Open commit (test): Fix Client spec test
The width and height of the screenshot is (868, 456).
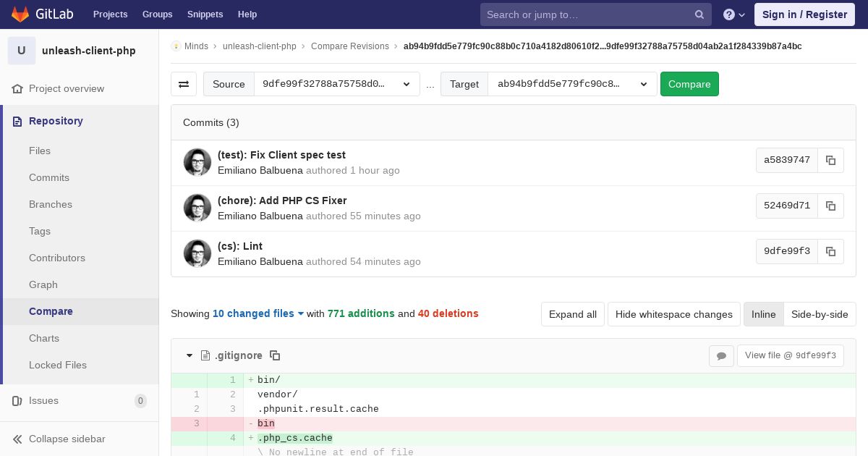click(281, 155)
